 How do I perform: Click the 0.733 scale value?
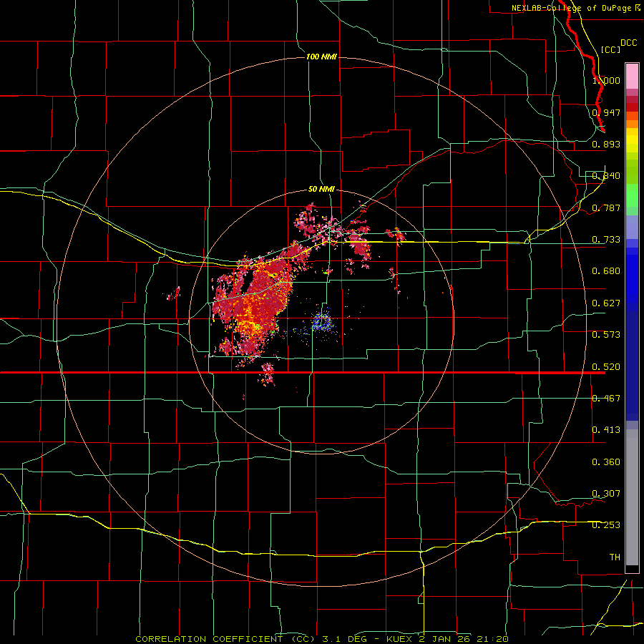606,240
